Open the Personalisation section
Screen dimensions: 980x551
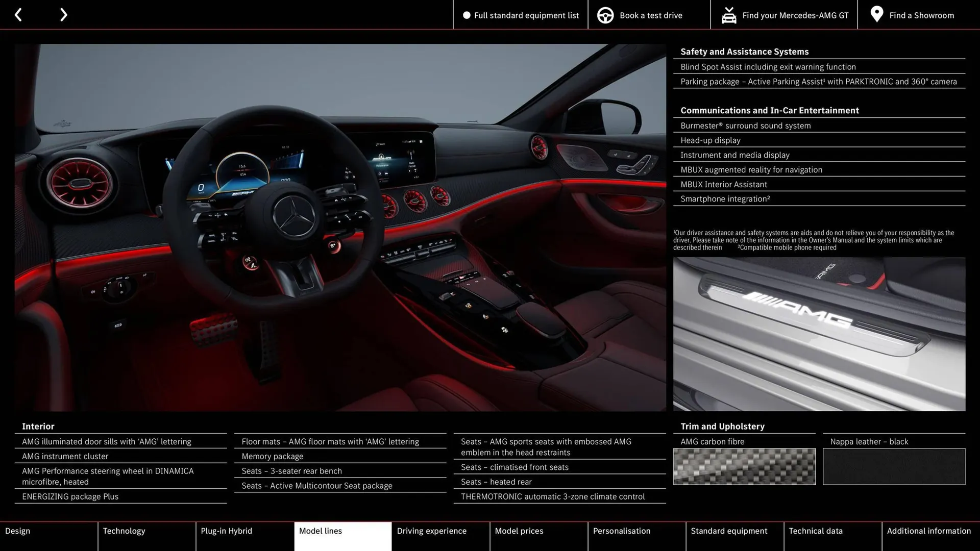[636, 536]
